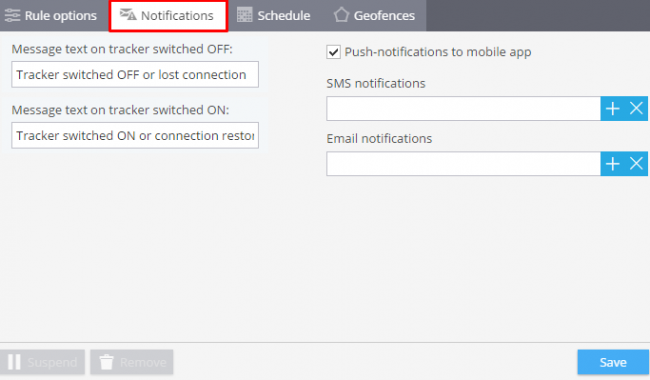Image resolution: width=650 pixels, height=380 pixels.
Task: Add a new email notification address
Action: point(612,164)
